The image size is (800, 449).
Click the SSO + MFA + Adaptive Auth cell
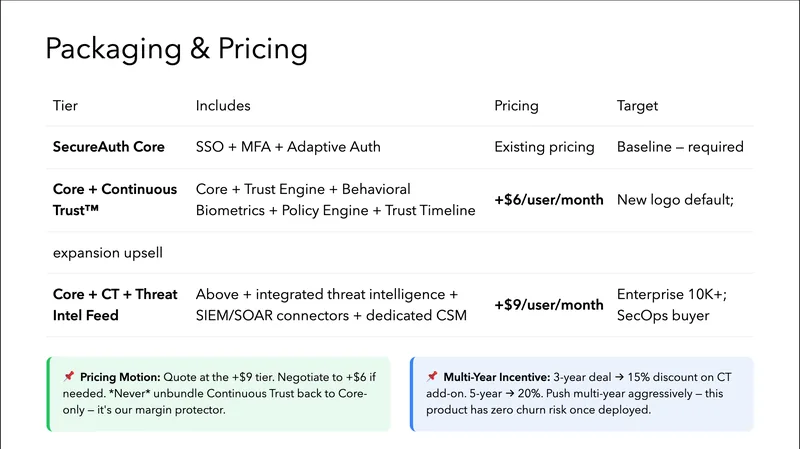pos(288,147)
